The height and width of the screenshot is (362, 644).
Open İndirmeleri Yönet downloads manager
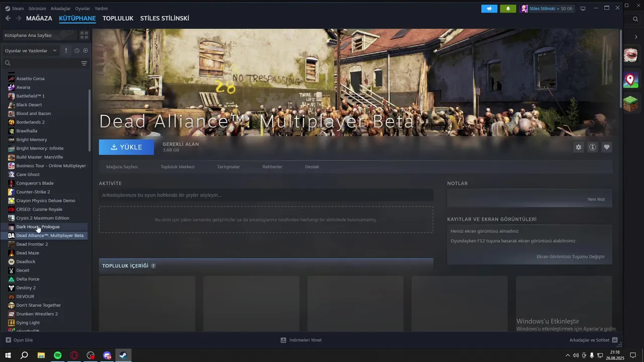tap(301, 340)
